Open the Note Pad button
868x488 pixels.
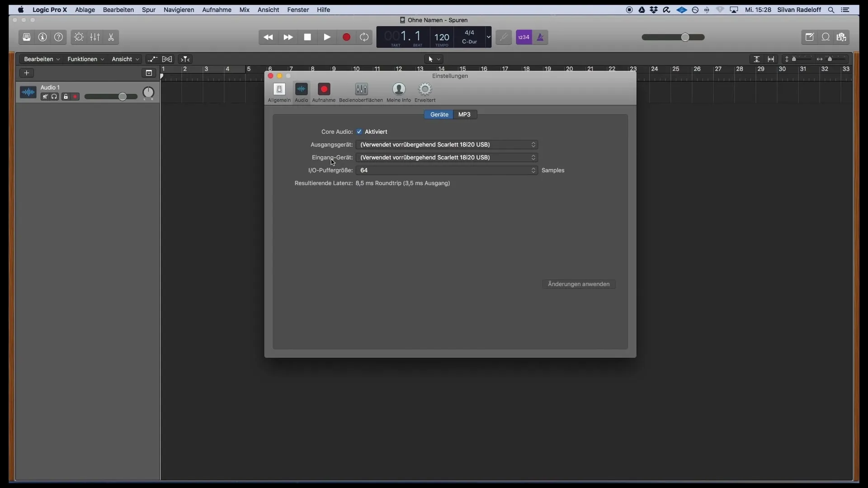click(x=810, y=37)
